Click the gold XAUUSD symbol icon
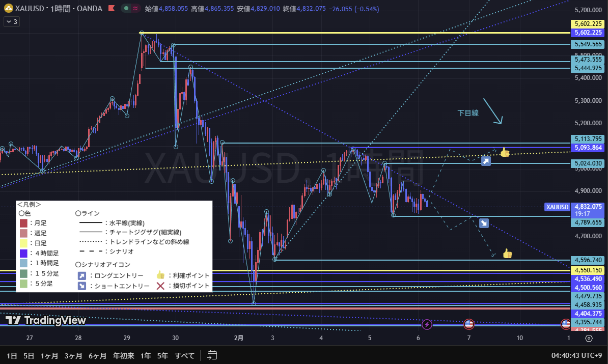Image resolution: width=608 pixels, height=364 pixels. coord(9,9)
